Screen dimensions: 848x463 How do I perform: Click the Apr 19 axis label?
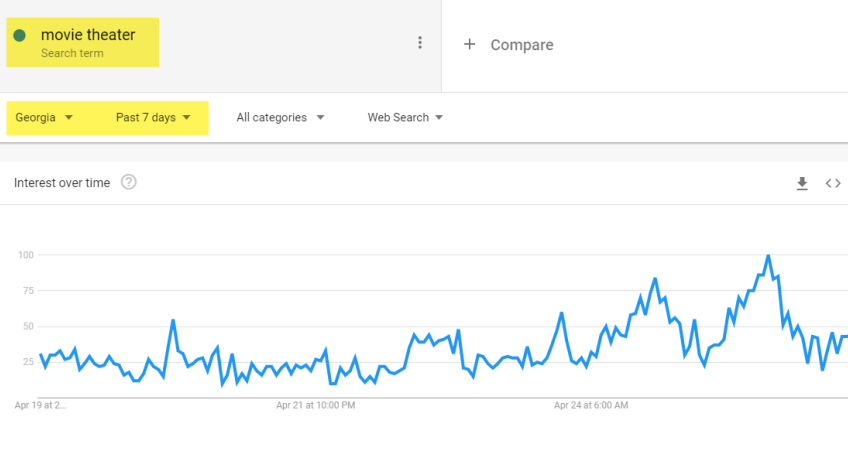[x=40, y=406]
